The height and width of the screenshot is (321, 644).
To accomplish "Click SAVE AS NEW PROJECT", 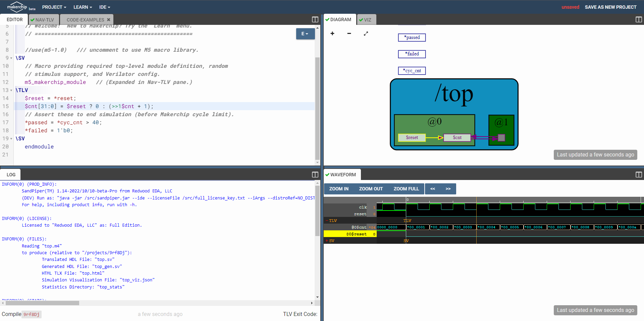I will [x=610, y=7].
